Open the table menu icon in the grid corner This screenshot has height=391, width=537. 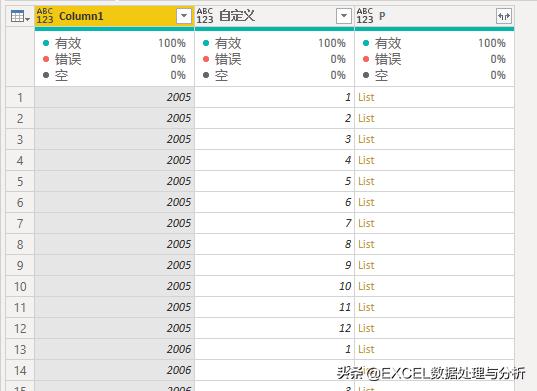point(20,16)
